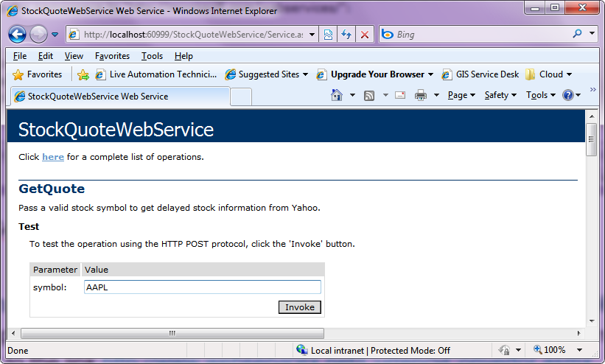Expand the command bar overflow chevron

tap(593, 90)
